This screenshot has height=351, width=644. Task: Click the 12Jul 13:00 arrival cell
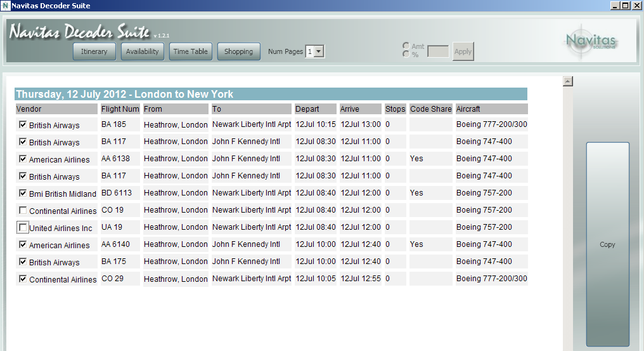tap(361, 124)
